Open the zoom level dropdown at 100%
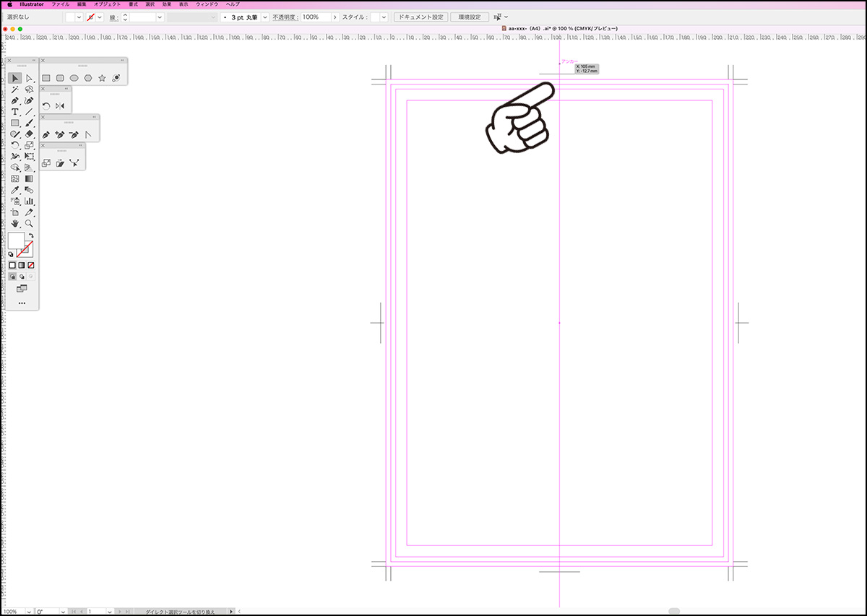 tap(29, 612)
